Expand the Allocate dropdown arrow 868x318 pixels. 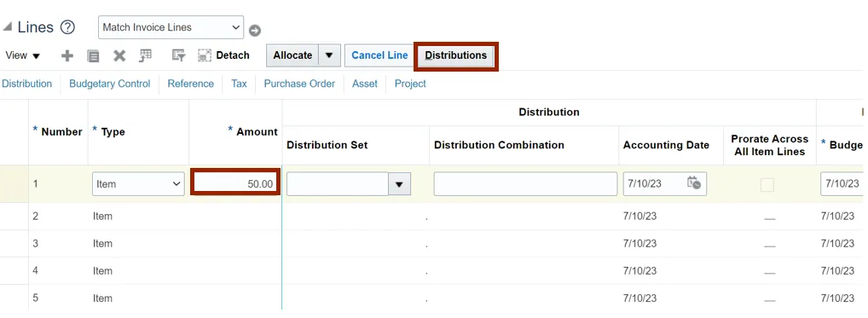click(x=329, y=55)
